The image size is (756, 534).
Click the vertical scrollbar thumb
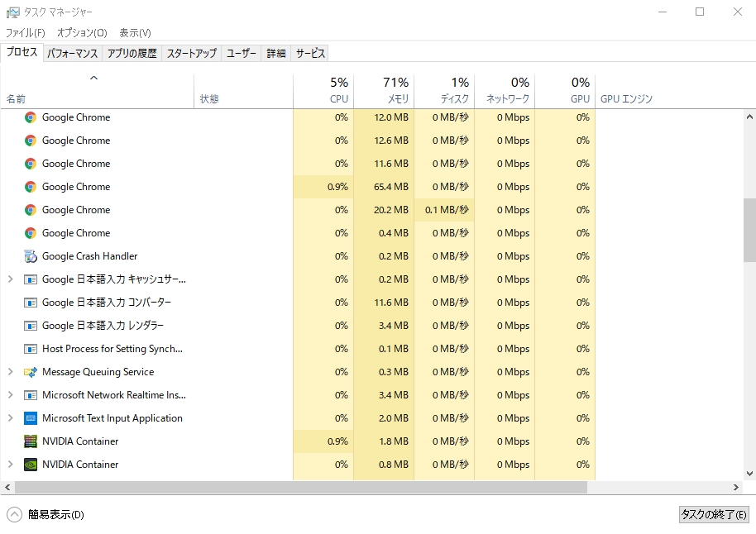point(749,231)
